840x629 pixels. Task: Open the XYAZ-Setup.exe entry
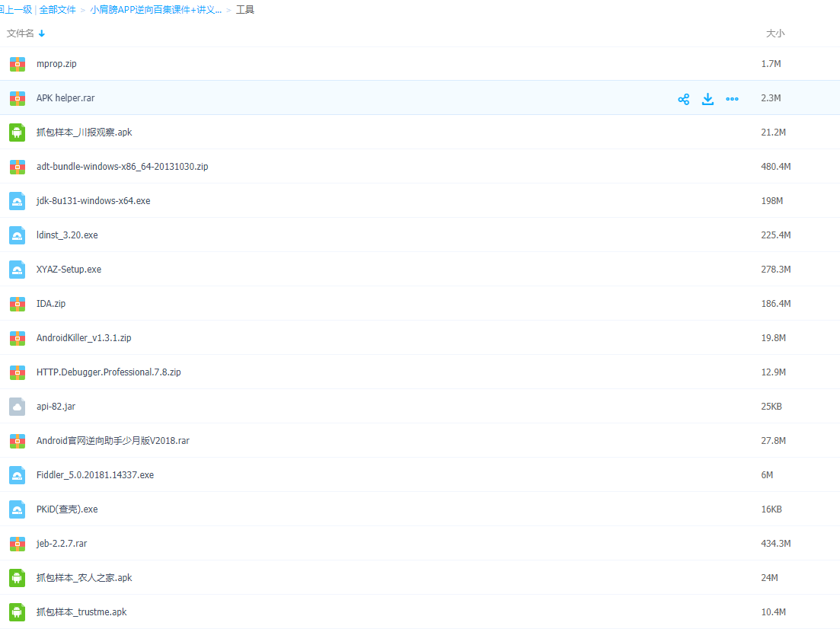(x=69, y=270)
